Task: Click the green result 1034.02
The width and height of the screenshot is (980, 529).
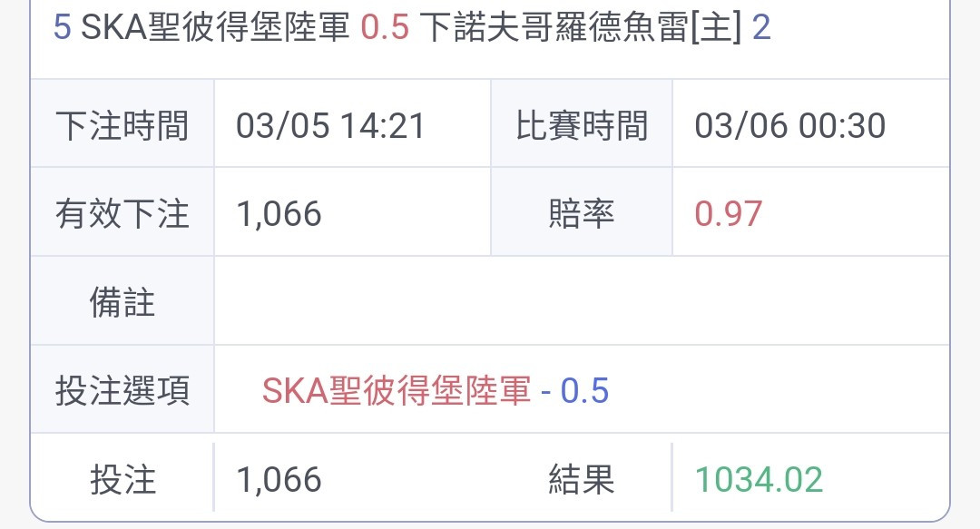Action: click(x=759, y=480)
